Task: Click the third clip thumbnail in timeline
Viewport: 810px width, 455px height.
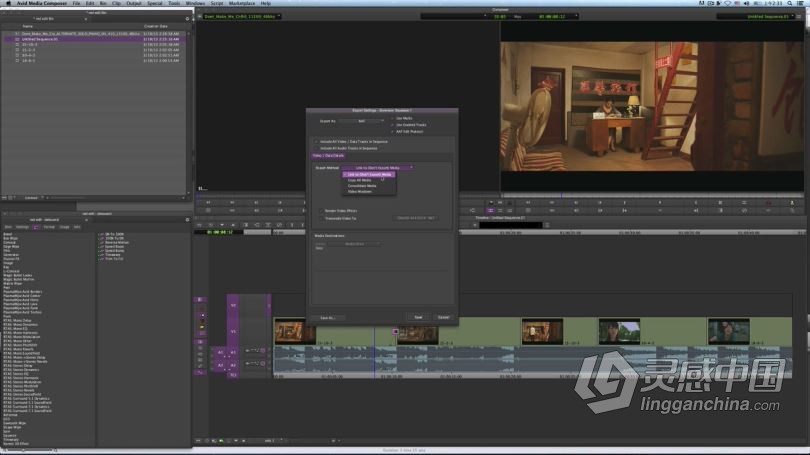Action: pos(542,332)
